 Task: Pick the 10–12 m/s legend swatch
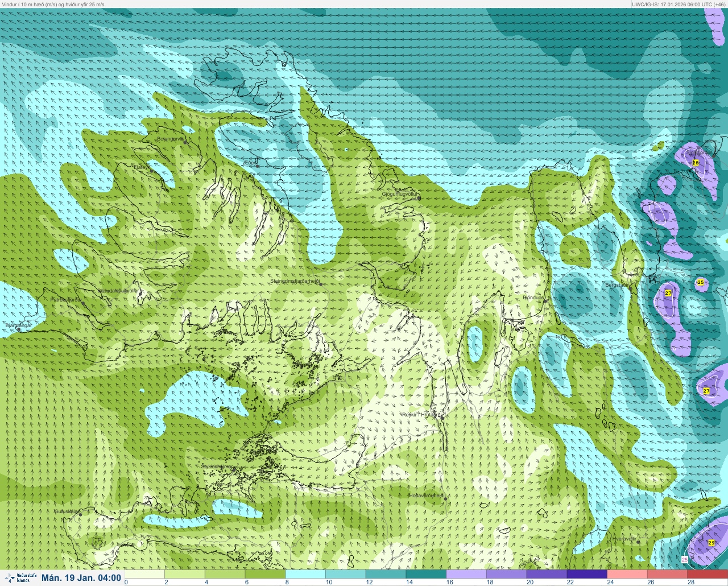[x=345, y=574]
